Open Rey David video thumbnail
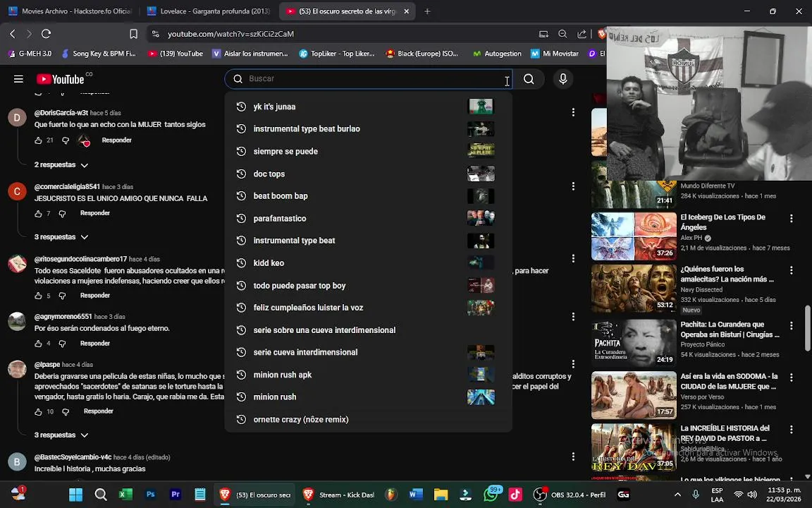The height and width of the screenshot is (508, 812). [634, 448]
